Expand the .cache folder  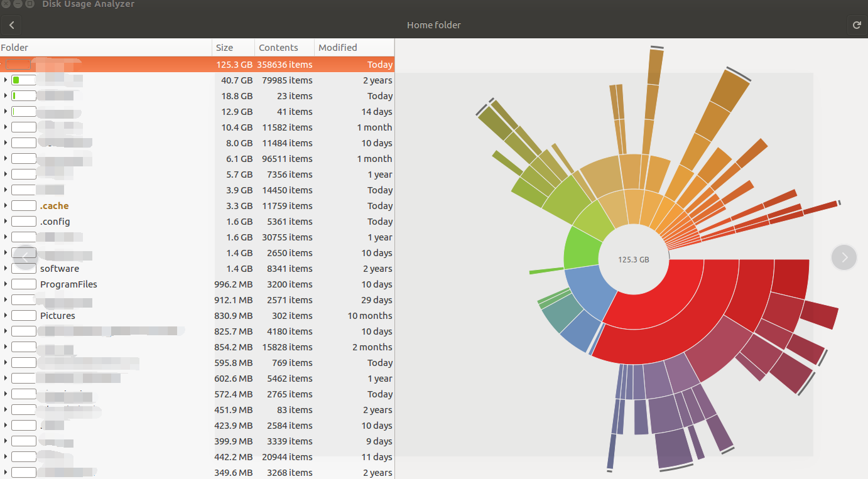(x=5, y=205)
